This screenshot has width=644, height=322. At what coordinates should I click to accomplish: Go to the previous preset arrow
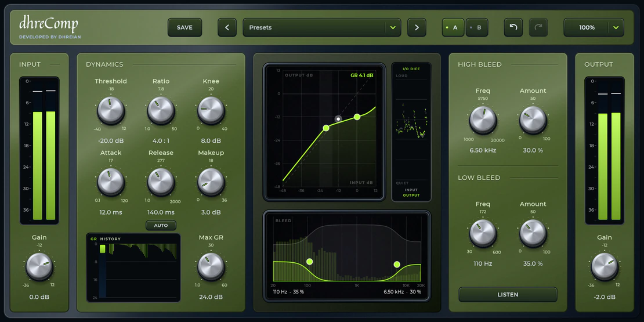[x=227, y=27]
